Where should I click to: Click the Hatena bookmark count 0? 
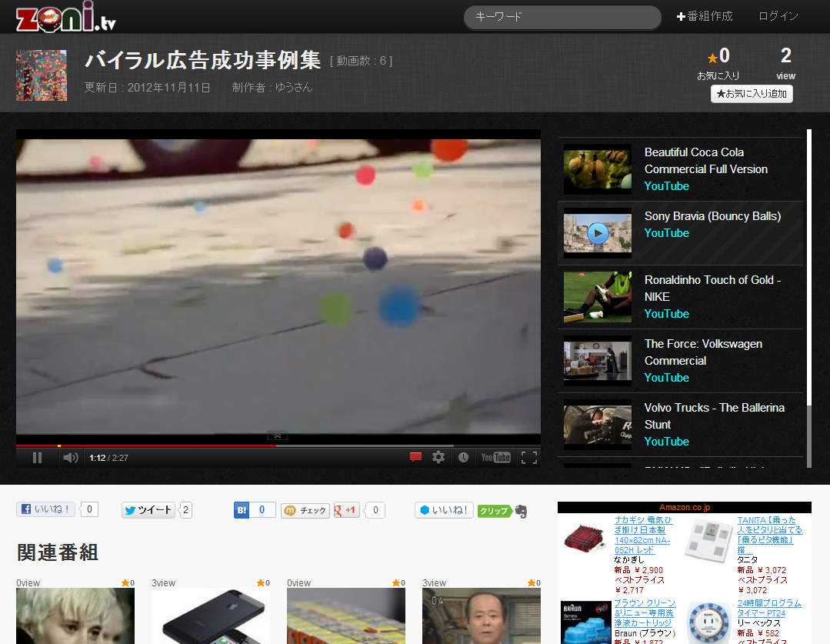tap(262, 510)
